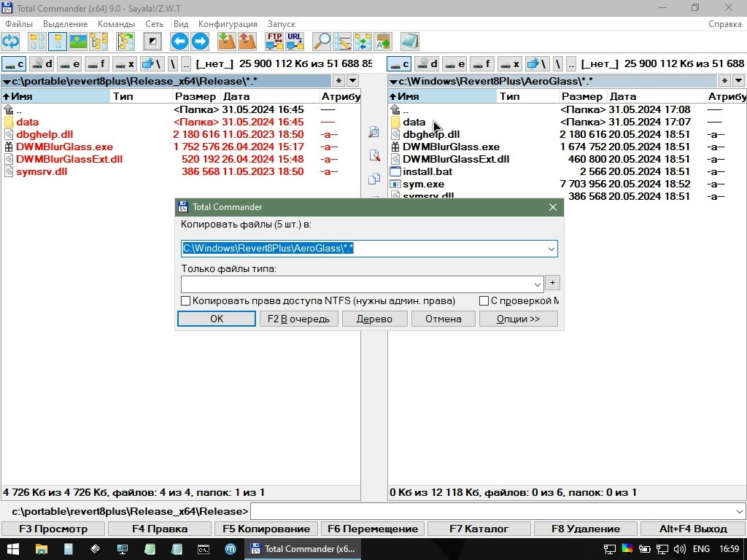The width and height of the screenshot is (747, 560).
Task: Tick the 'С проверкой' verify checkbox
Action: [484, 301]
